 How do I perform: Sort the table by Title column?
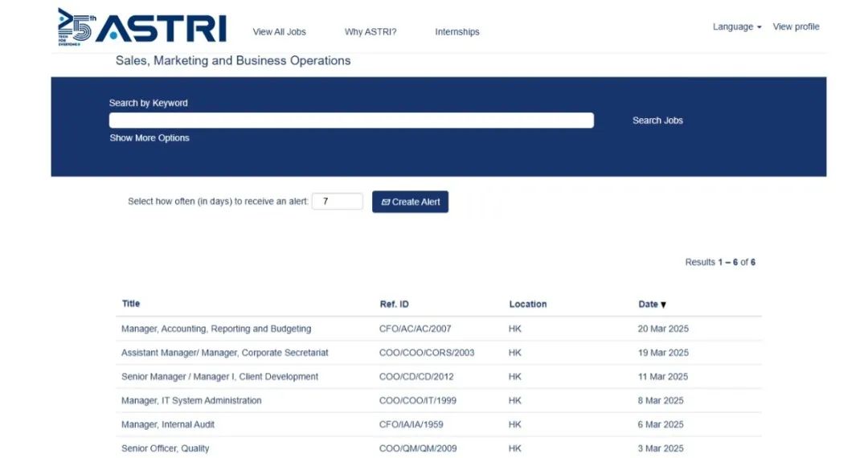coord(131,304)
